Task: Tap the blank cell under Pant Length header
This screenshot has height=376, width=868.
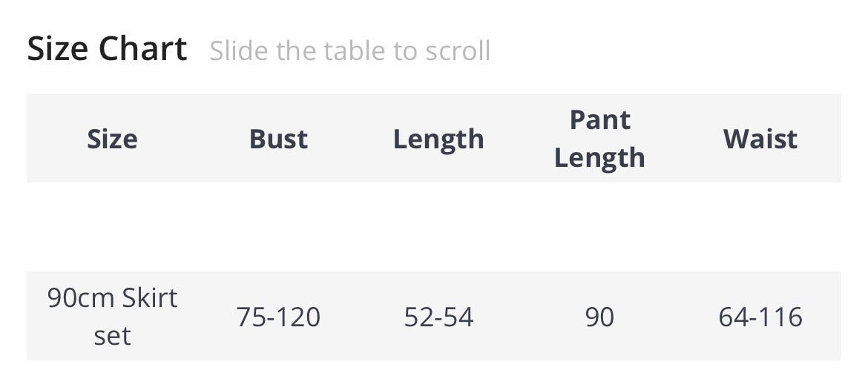Action: (599, 227)
